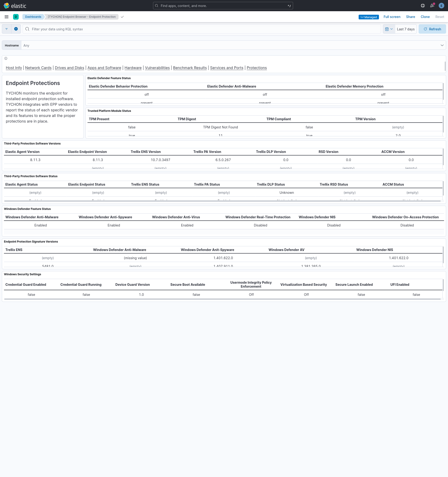Click the vertical scrollbar of Elastic Defender Feature Status
The image size is (448, 477).
click(x=443, y=92)
